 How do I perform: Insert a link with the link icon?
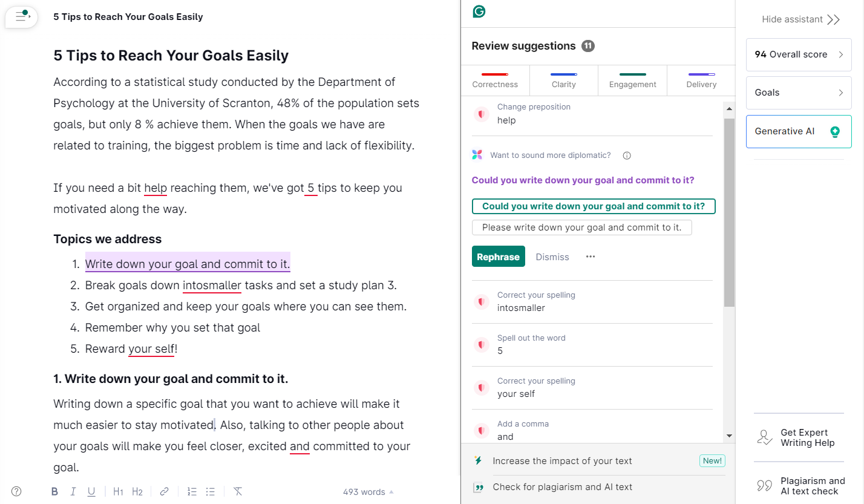pos(164,492)
